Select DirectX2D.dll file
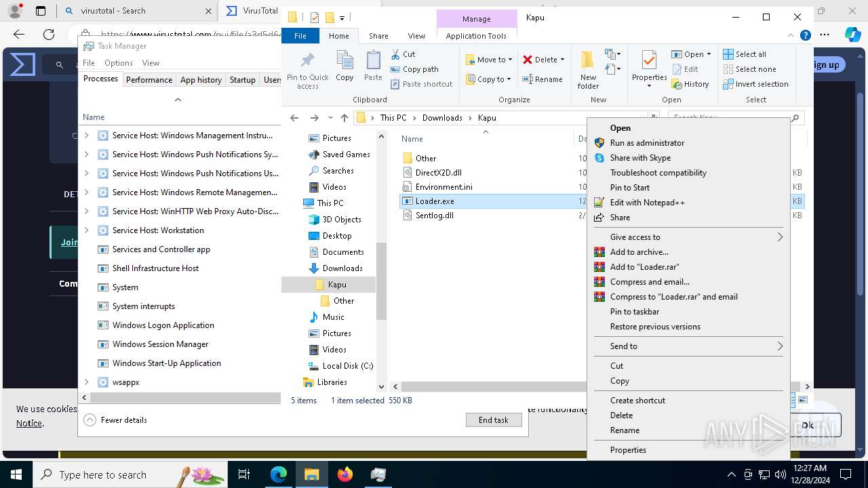The width and height of the screenshot is (868, 488). click(x=438, y=173)
